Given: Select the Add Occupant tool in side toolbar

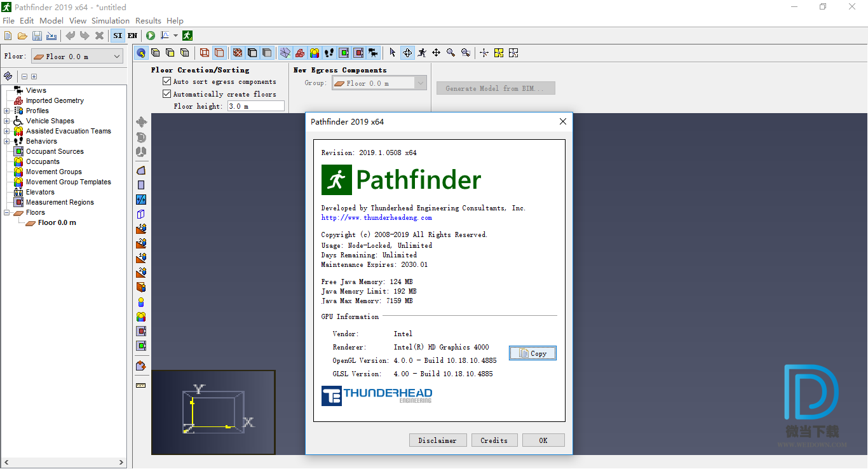Looking at the screenshot, I should point(141,302).
